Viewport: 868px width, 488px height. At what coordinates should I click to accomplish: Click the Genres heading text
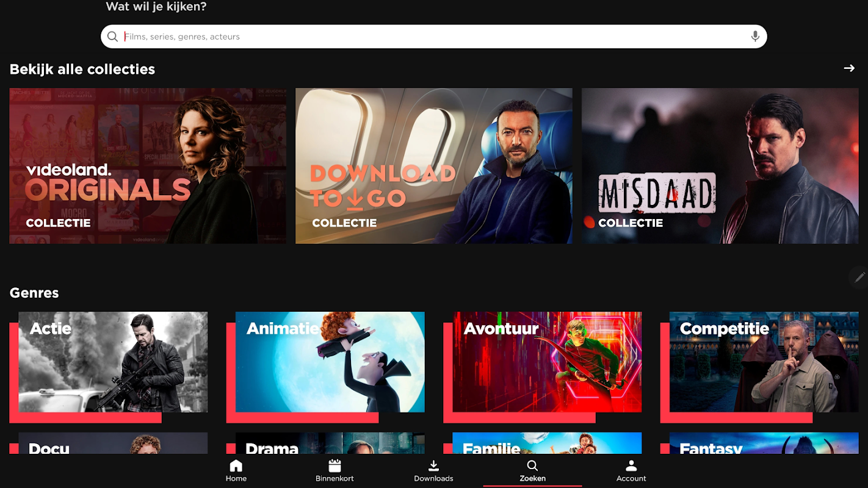[x=34, y=293]
